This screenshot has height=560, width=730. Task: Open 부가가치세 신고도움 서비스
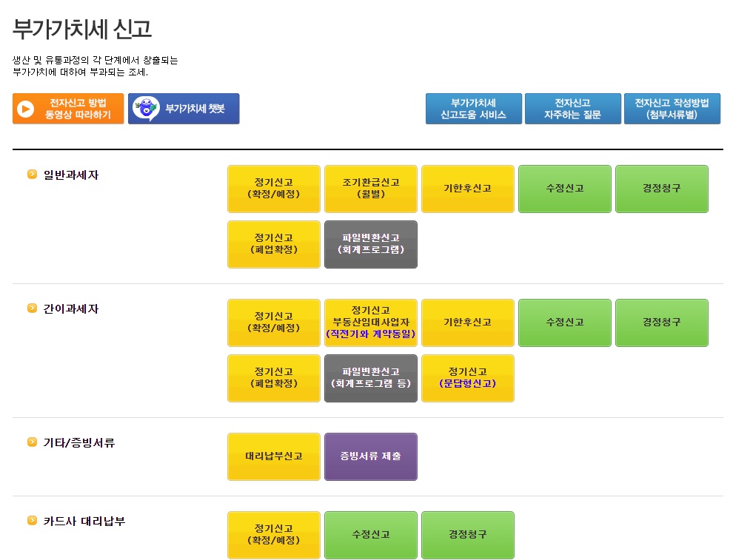point(474,109)
